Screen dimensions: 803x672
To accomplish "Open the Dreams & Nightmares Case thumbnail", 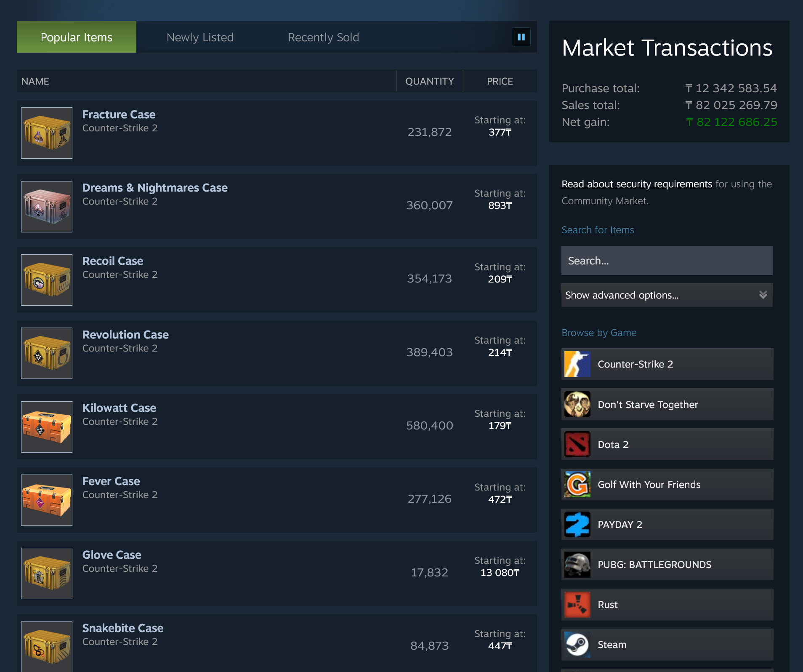I will point(47,207).
